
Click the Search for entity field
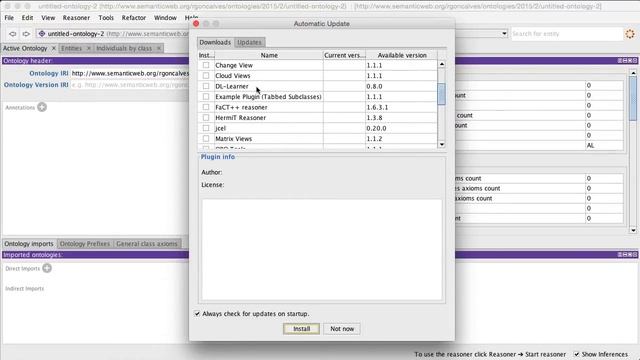[x=566, y=34]
